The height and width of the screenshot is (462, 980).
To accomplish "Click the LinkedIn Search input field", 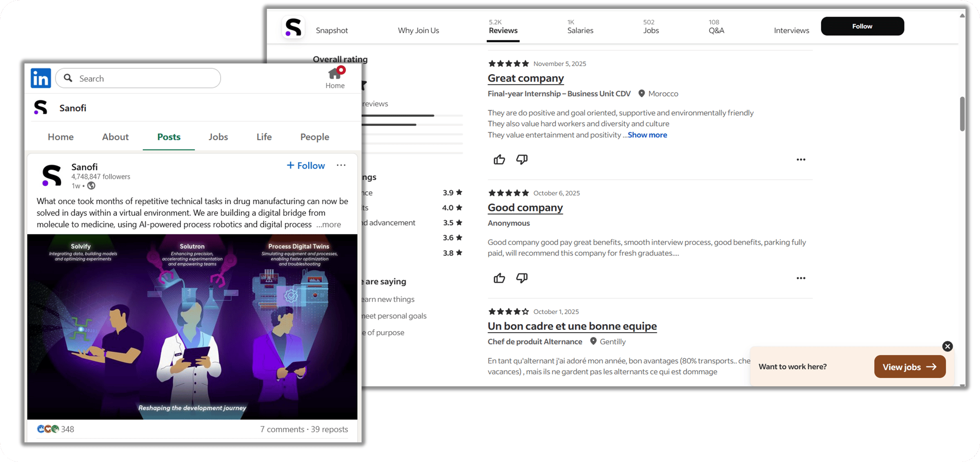I will (139, 78).
